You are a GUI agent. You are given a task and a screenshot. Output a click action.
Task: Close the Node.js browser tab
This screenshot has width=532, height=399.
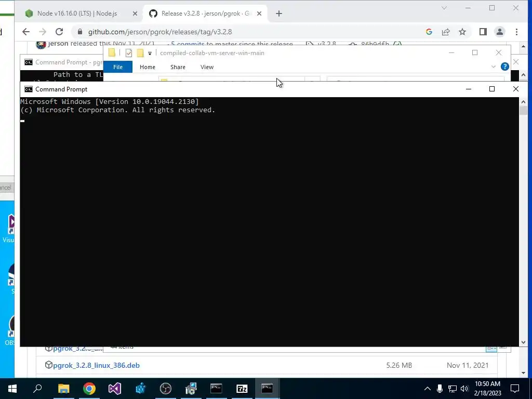[135, 14]
